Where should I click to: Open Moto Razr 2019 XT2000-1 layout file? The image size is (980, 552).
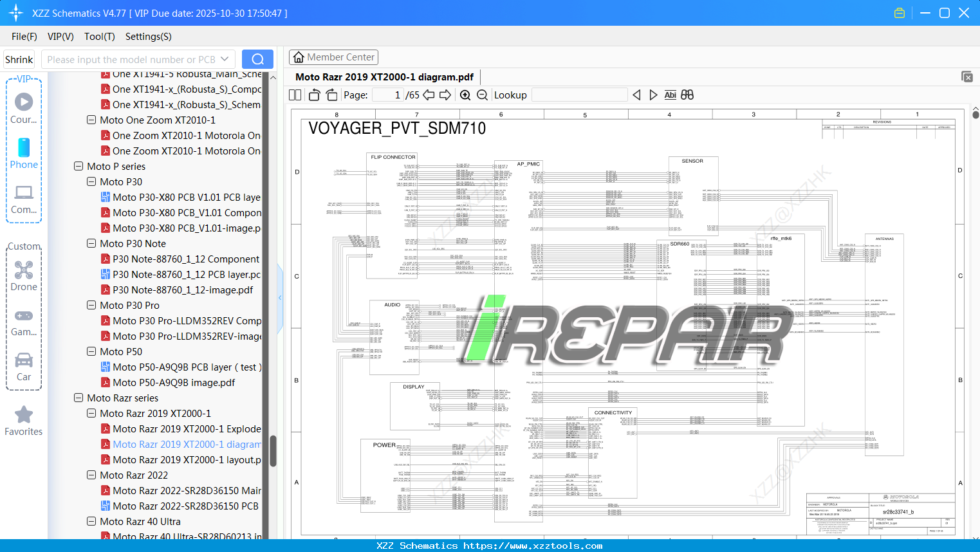[x=181, y=459]
